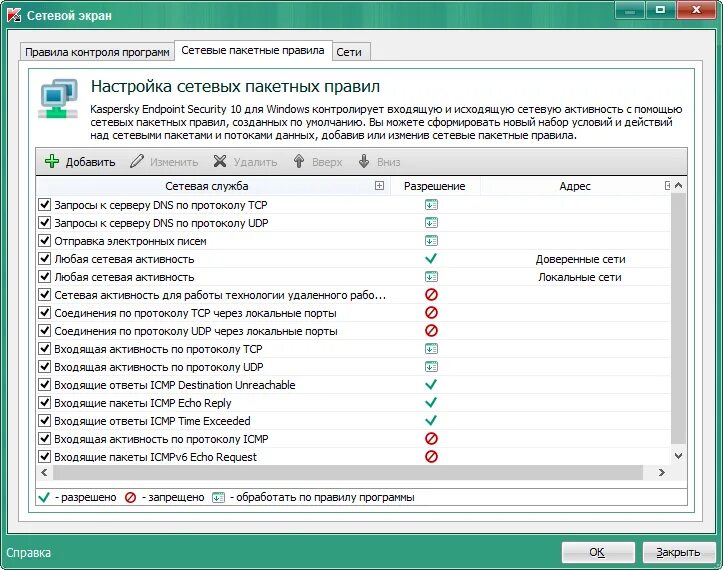Toggle incoming ICMP activity checkbox
723x570 pixels.
pyautogui.click(x=44, y=438)
